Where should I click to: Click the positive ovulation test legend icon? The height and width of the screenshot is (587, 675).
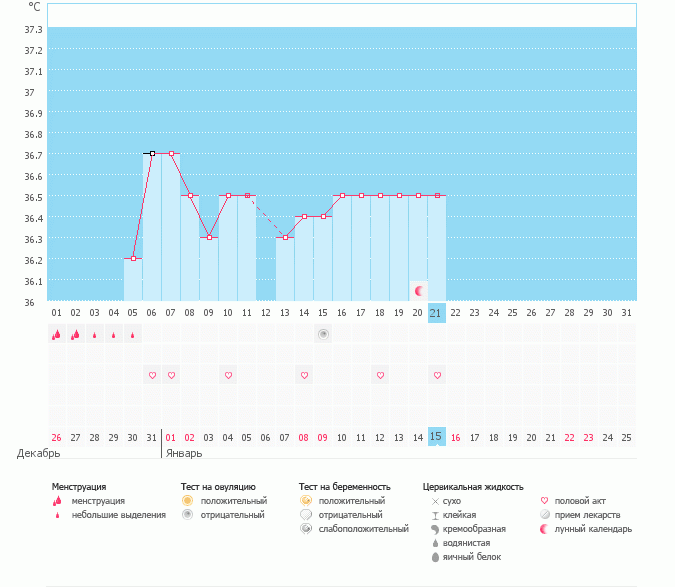187,501
